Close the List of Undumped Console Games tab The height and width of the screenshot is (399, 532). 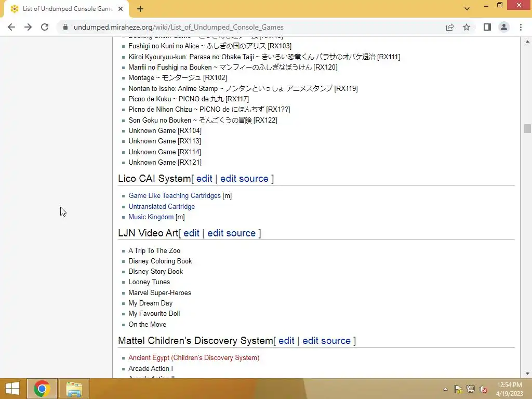tap(121, 9)
